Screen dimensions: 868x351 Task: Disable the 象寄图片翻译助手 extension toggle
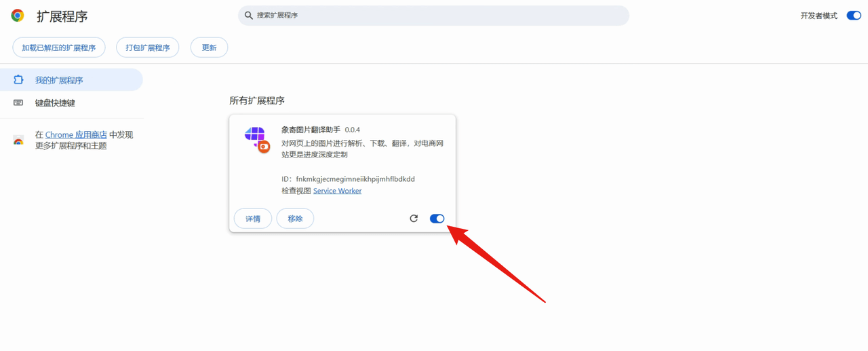pyautogui.click(x=437, y=219)
